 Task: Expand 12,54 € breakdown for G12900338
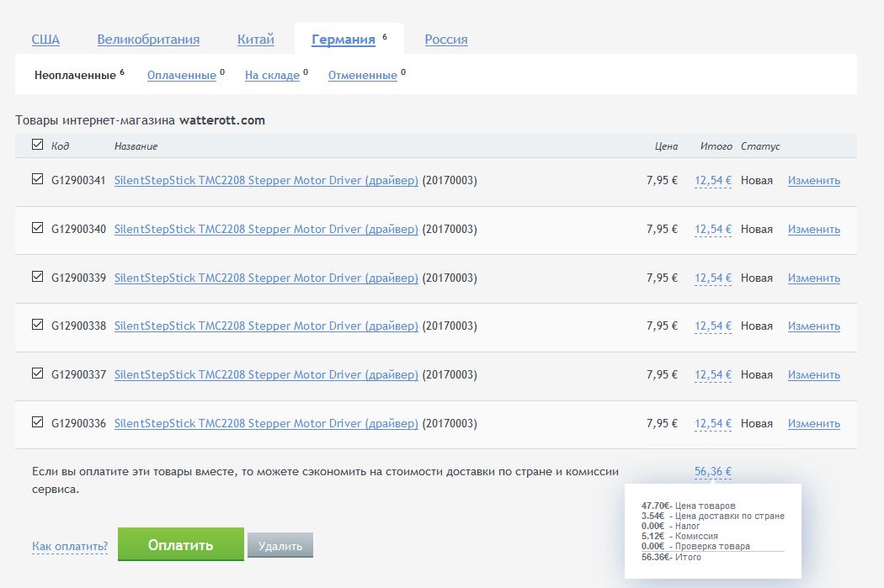pos(713,326)
